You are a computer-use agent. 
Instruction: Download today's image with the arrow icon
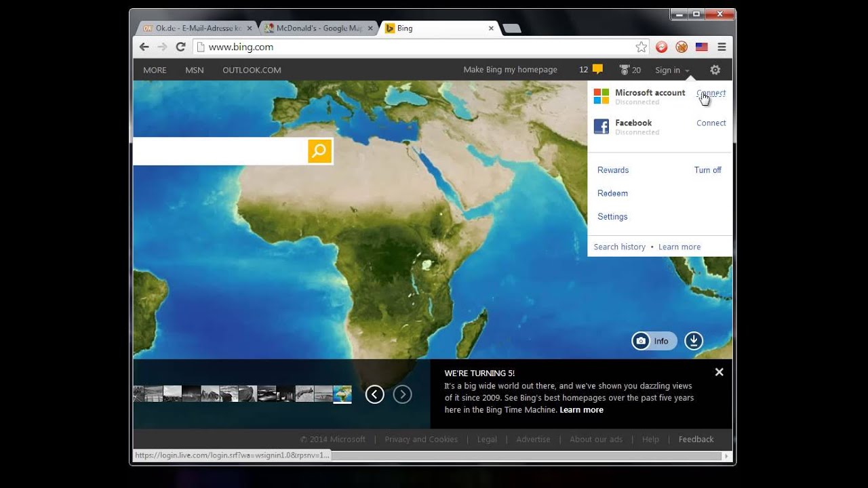pos(694,341)
